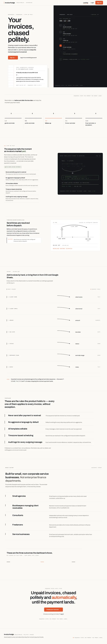Go to the Login nav item
The image size is (107, 644).
tap(92, 3)
